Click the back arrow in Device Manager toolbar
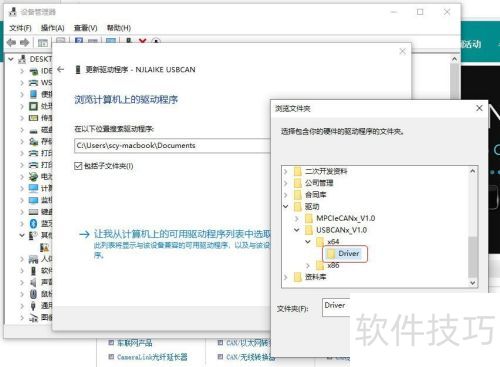Viewport: 500px width, 367px height. [11, 43]
